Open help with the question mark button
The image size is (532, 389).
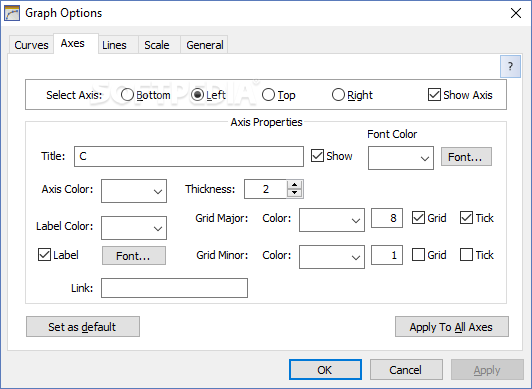coord(510,66)
